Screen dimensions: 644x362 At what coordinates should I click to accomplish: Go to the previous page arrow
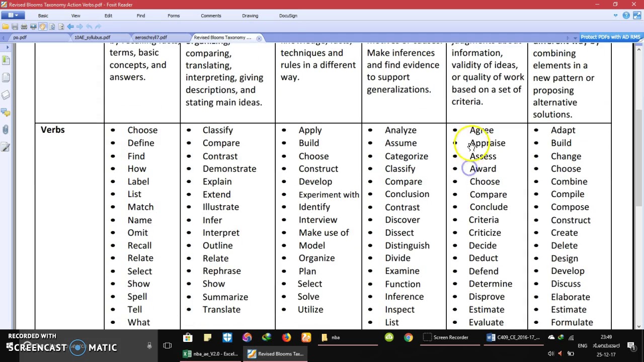[x=70, y=26]
